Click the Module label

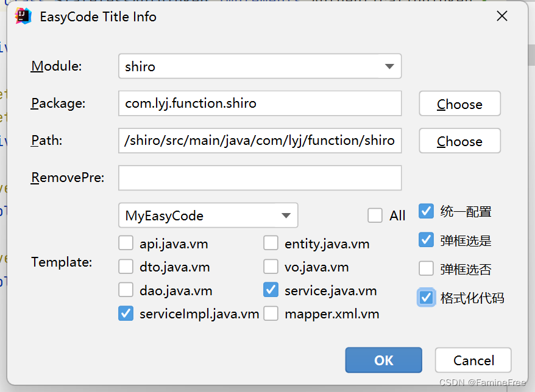coord(56,66)
